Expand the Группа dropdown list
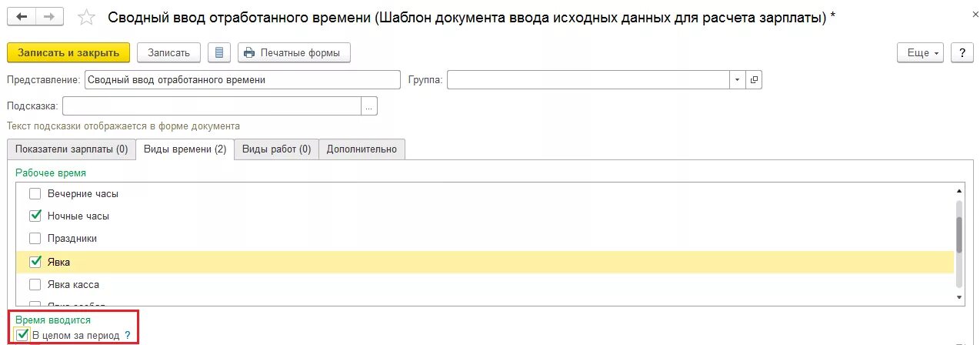980x345 pixels. (x=738, y=80)
